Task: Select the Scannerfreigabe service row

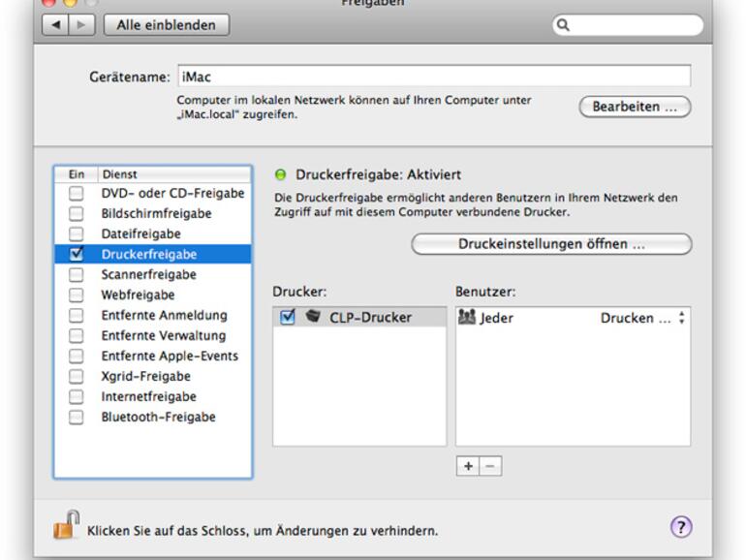Action: 153,274
